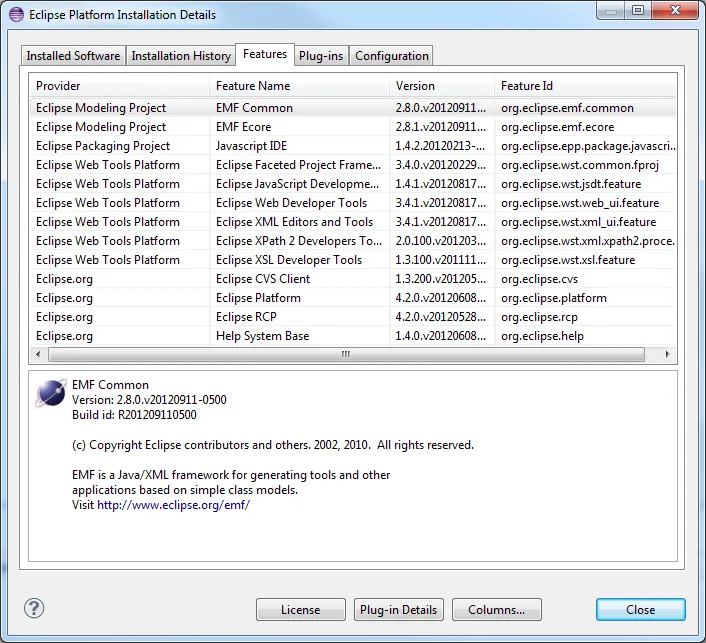The image size is (706, 643).
Task: Select the Eclipse JavaScript Developme... row
Action: pos(353,184)
